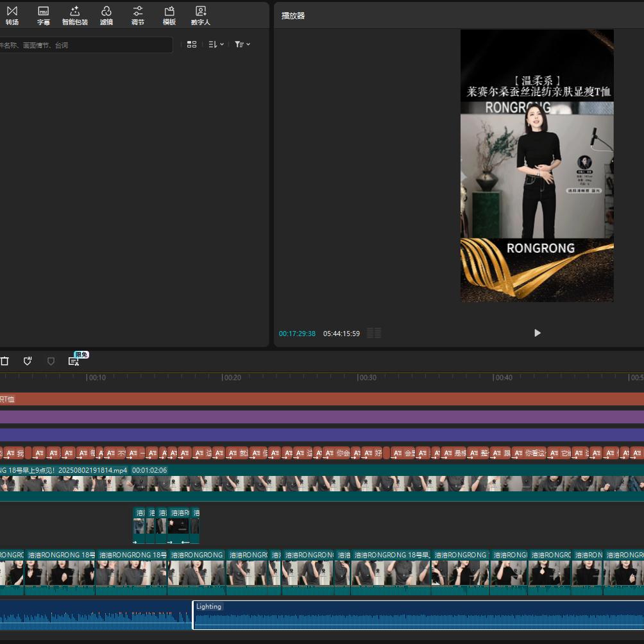Click the delete clip trash icon
The image size is (644, 644).
click(4, 361)
